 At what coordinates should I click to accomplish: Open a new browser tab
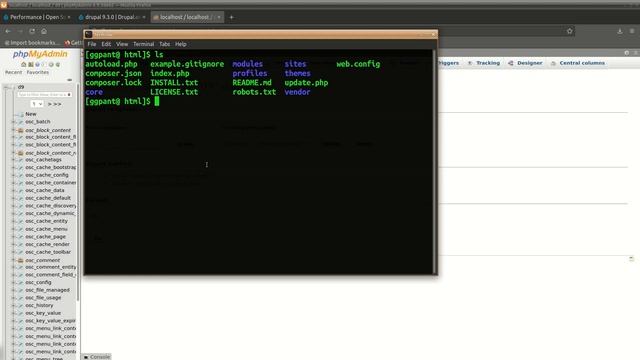click(231, 17)
